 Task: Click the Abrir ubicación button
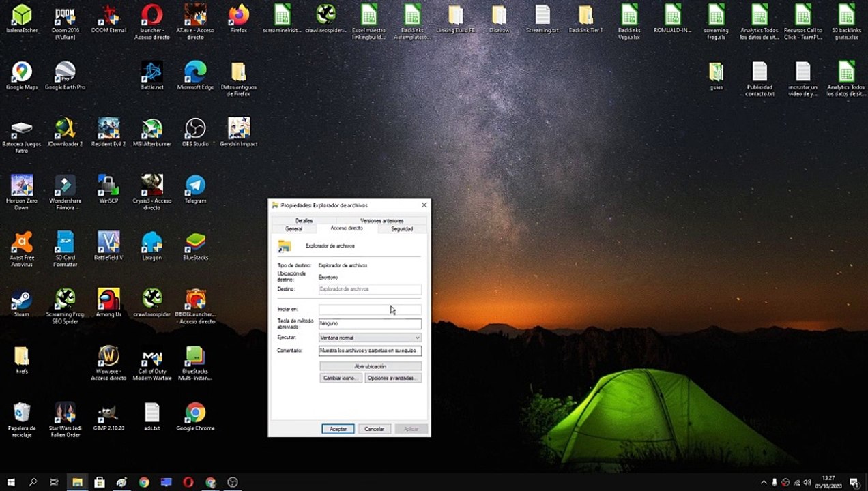tap(371, 366)
